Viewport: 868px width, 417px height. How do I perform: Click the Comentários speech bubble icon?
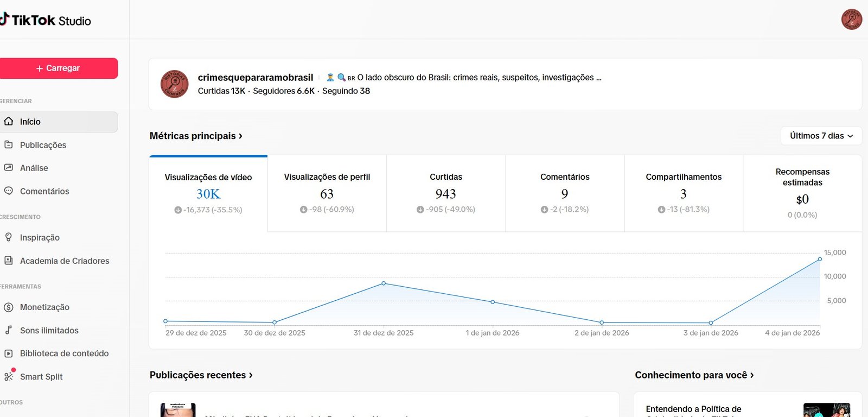pyautogui.click(x=9, y=191)
